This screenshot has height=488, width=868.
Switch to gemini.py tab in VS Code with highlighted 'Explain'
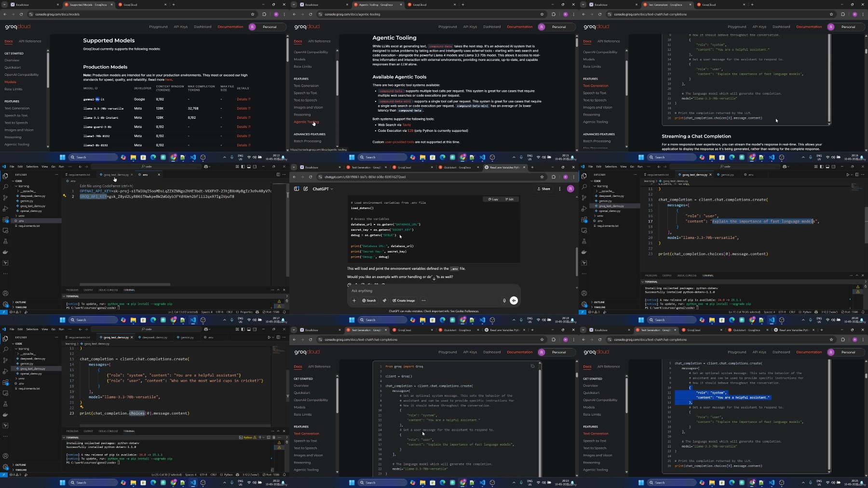coord(727,174)
